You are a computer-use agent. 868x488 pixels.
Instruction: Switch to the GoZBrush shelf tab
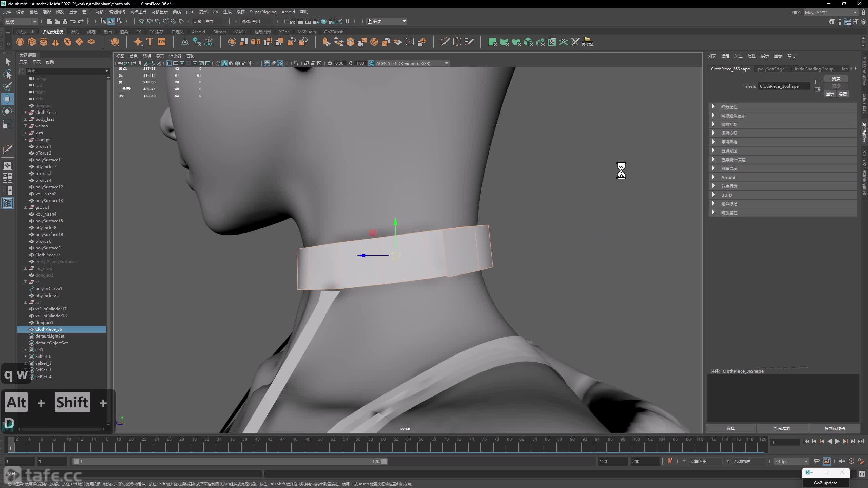tap(334, 32)
